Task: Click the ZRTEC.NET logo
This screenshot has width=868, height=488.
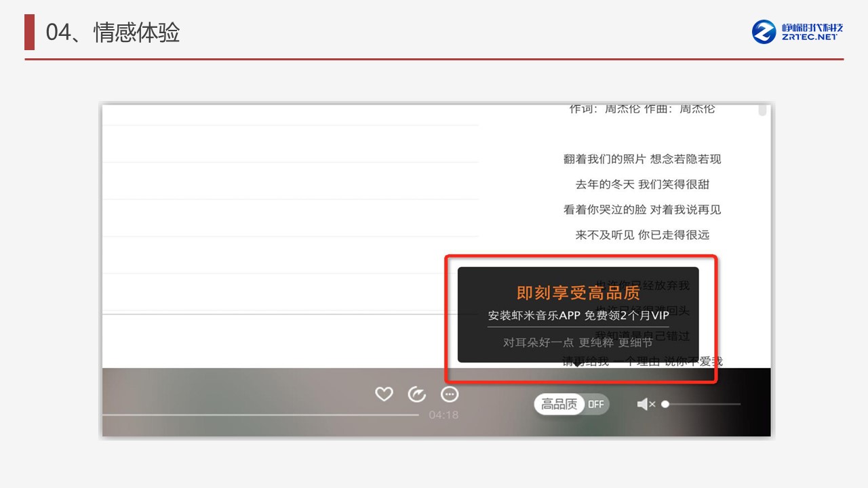Action: coord(797,32)
